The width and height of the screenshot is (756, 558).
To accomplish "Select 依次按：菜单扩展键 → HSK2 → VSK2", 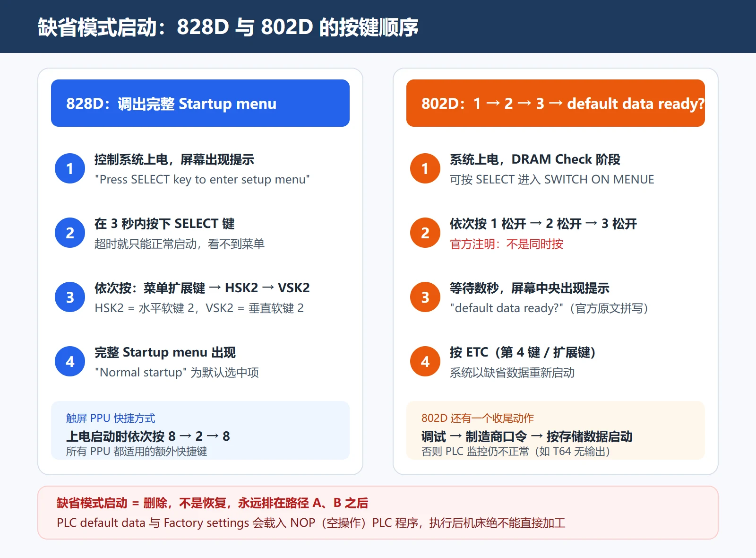I will (202, 288).
